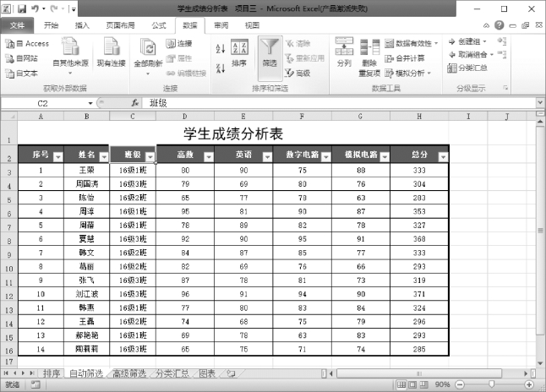Click zoom in plus button
Viewport: 546px width, 392px height.
529,384
